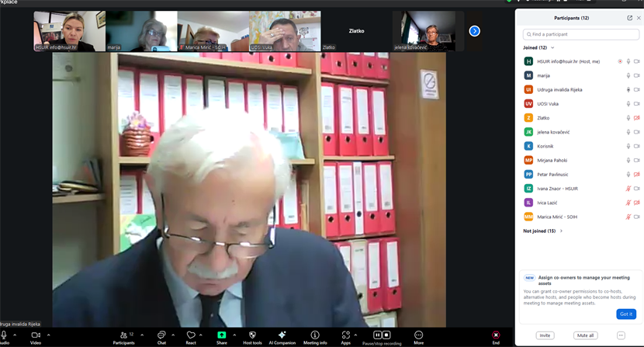Image resolution: width=644 pixels, height=347 pixels.
Task: Open the Chat panel from toolbar
Action: tap(161, 335)
